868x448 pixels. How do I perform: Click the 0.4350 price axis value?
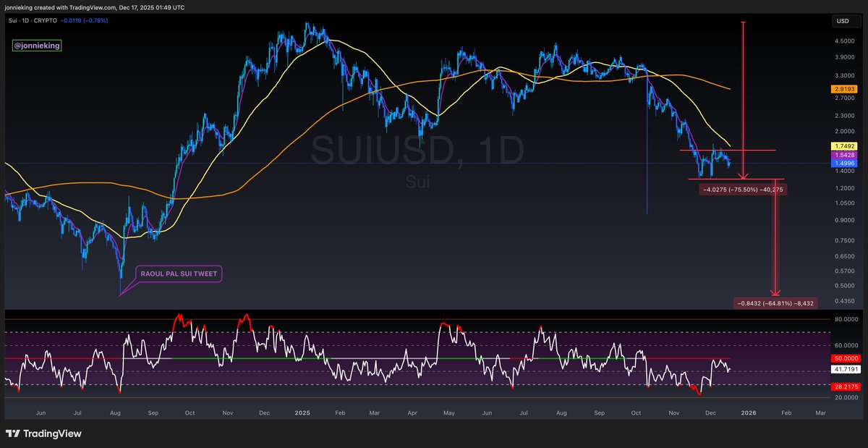(845, 301)
